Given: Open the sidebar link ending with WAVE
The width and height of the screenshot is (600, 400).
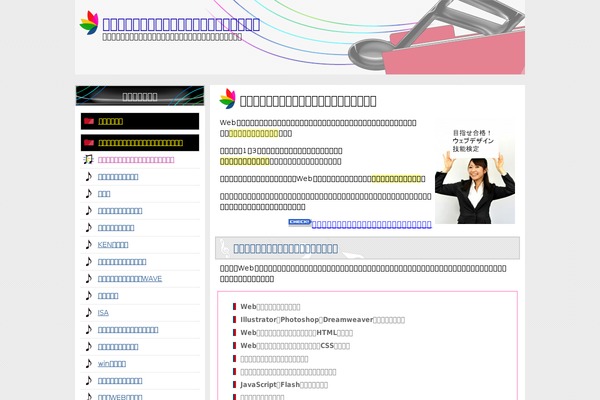Looking at the screenshot, I should click(130, 279).
